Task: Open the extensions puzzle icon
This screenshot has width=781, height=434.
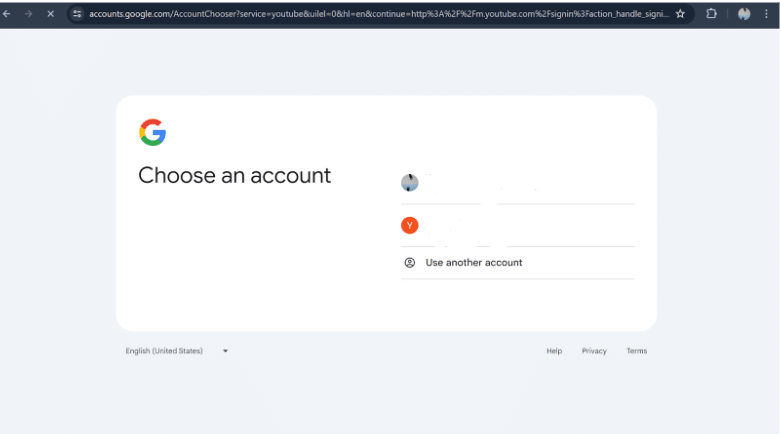Action: click(711, 14)
